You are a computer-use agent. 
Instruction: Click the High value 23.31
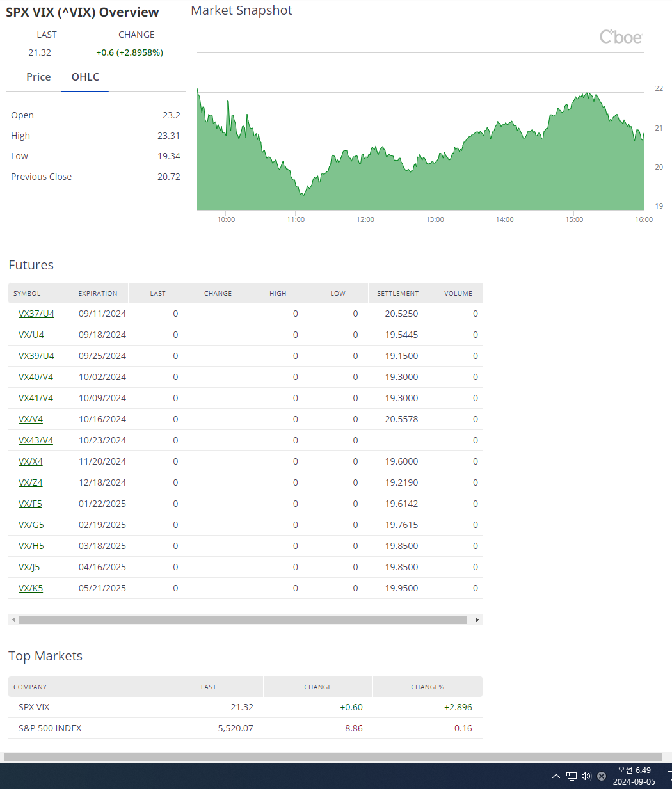[169, 136]
